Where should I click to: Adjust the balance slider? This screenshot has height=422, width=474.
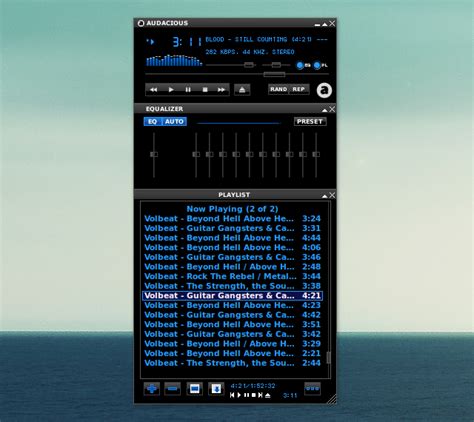point(276,65)
